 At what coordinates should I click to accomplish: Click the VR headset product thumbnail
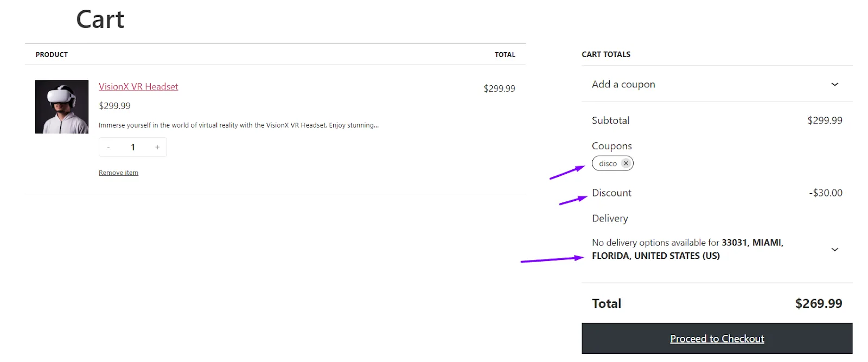pos(62,107)
